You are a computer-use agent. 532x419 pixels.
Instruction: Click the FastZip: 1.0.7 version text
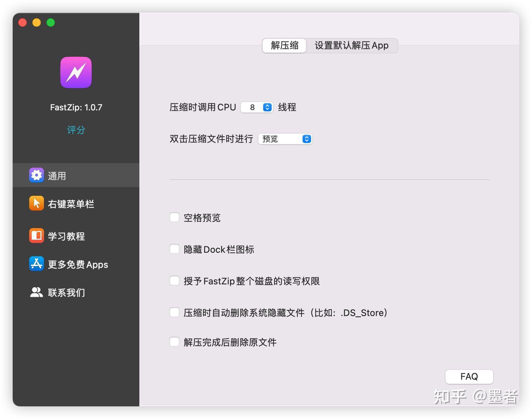(76, 107)
